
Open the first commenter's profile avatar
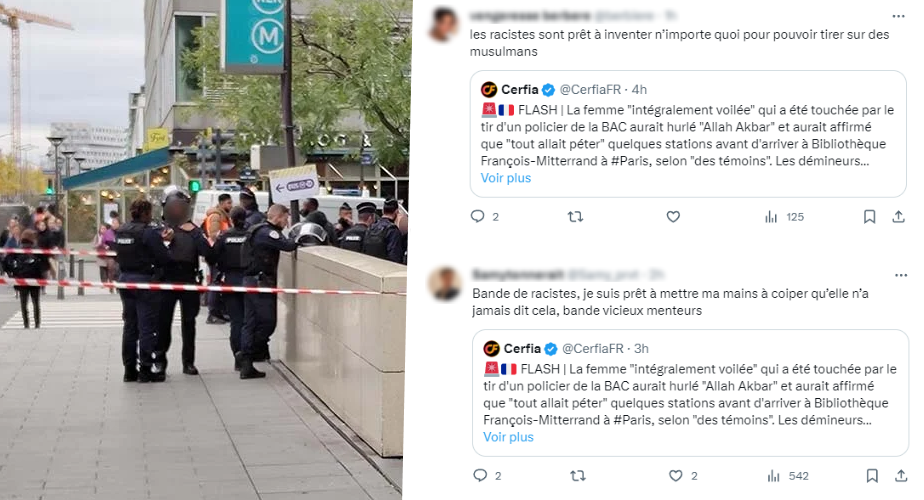(444, 25)
